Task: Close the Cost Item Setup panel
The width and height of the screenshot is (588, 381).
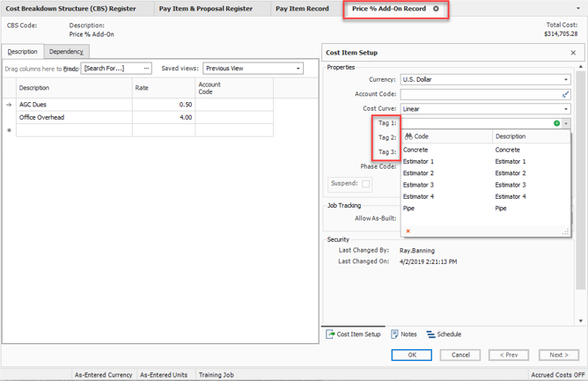Action: [573, 53]
